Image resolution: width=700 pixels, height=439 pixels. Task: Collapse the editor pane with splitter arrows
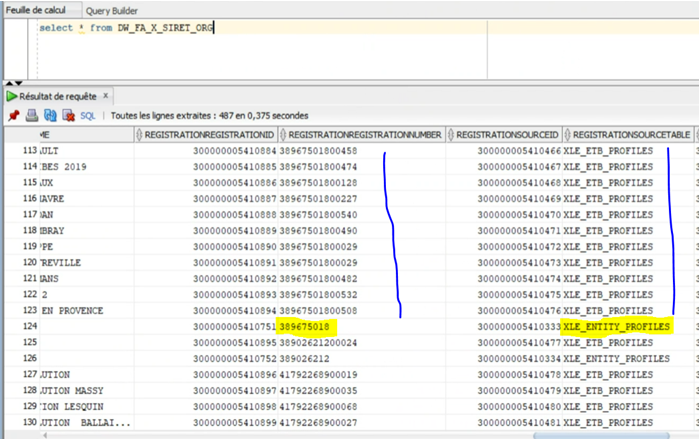[x=13, y=83]
